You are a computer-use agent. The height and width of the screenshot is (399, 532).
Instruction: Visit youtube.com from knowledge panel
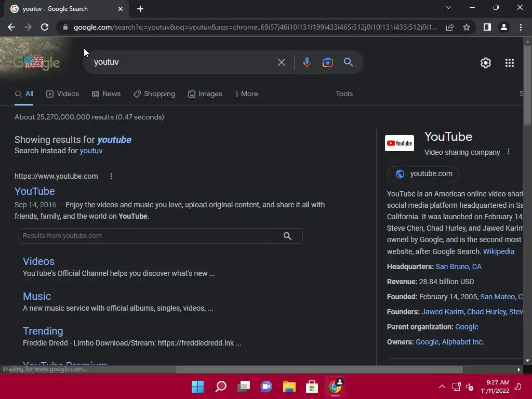pyautogui.click(x=423, y=174)
